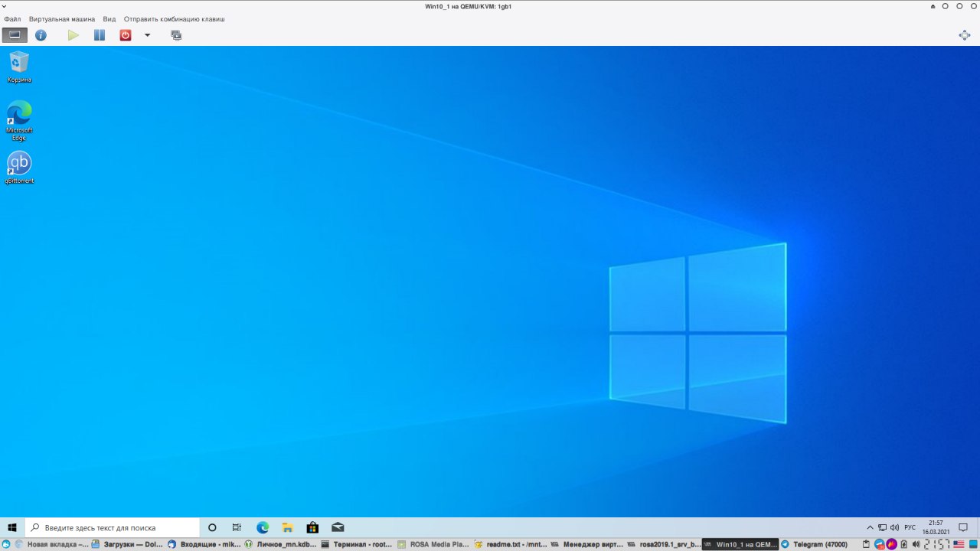Switch to Новая вкладка host task
Screen dimensions: 980x551
pyautogui.click(x=51, y=545)
